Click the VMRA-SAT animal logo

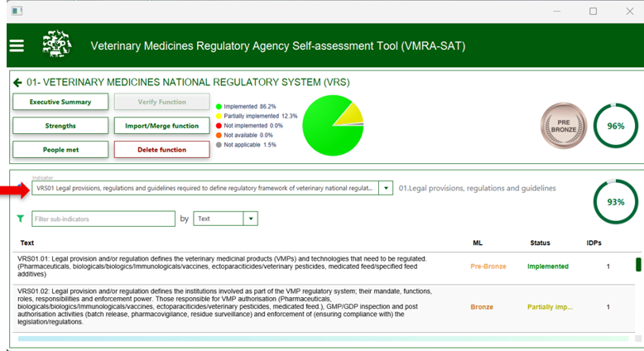[x=57, y=43]
